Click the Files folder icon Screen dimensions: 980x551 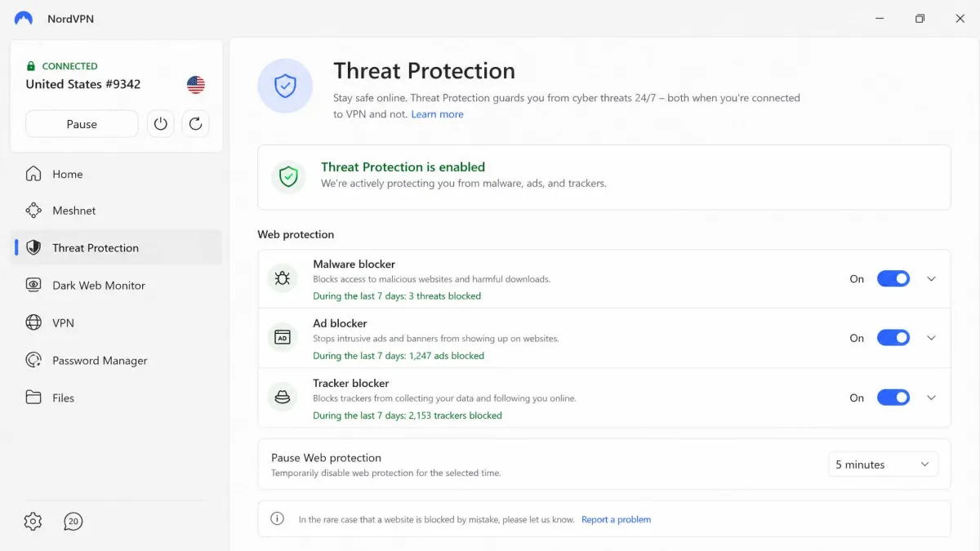(x=33, y=398)
